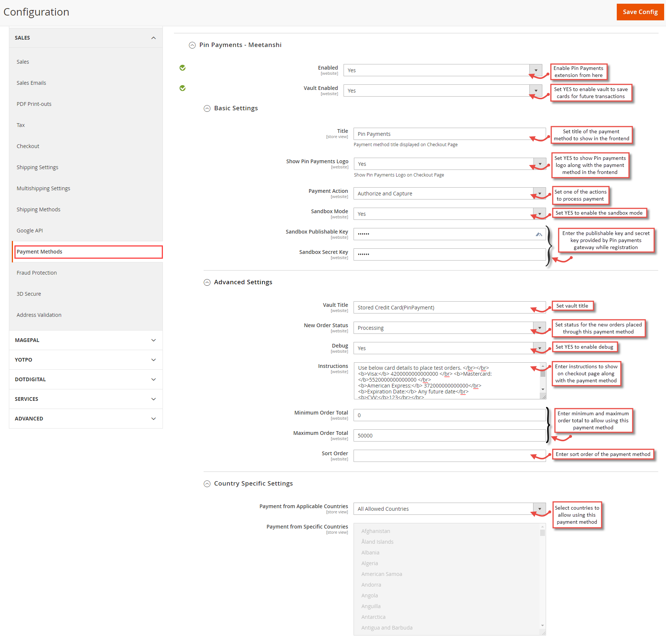This screenshot has width=666, height=644.
Task: Click the Sandbox Secret Key field
Action: (449, 255)
